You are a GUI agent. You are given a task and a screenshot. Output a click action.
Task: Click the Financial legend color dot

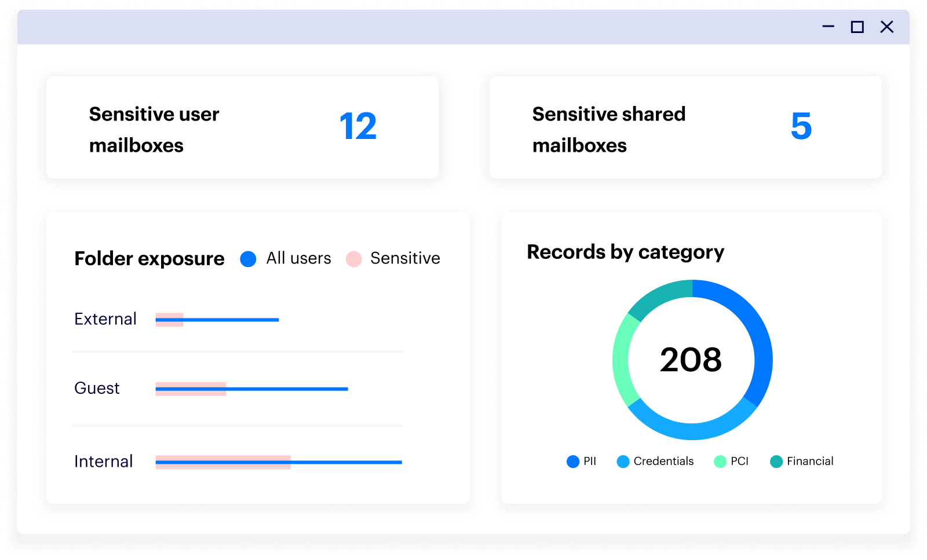click(x=776, y=462)
